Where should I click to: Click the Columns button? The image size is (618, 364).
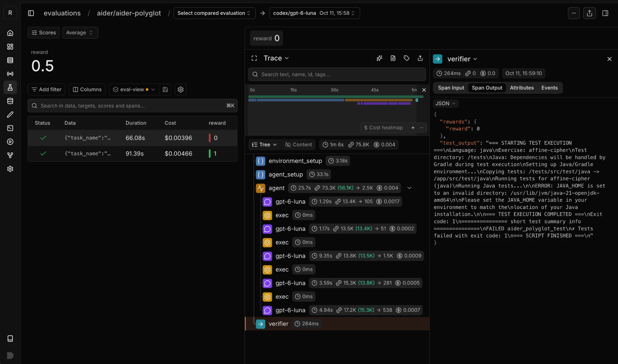coord(87,90)
